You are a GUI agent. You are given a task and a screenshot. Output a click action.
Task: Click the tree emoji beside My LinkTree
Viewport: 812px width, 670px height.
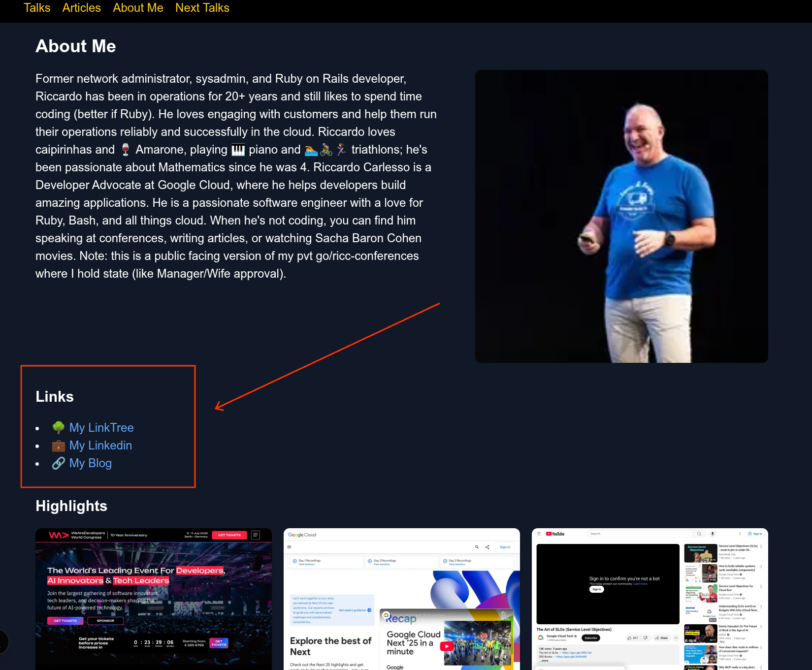(58, 427)
